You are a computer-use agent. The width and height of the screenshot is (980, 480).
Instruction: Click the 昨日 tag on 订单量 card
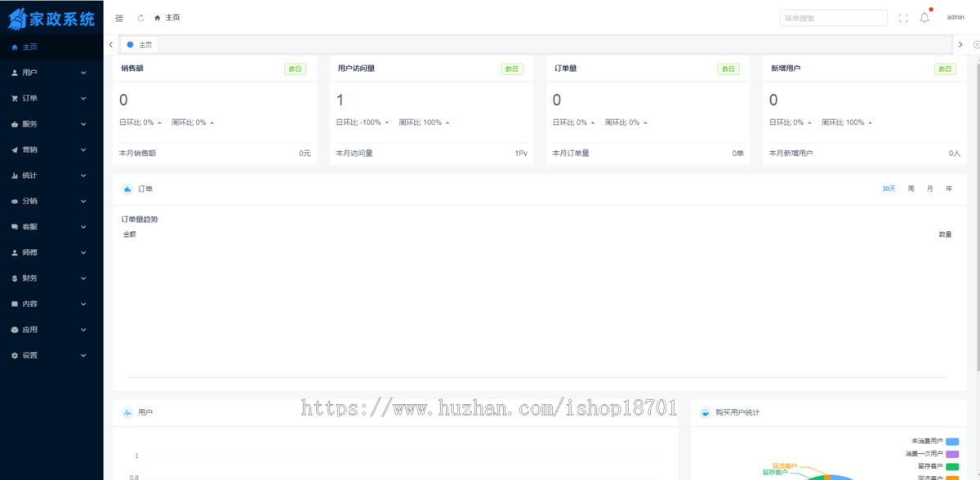728,69
